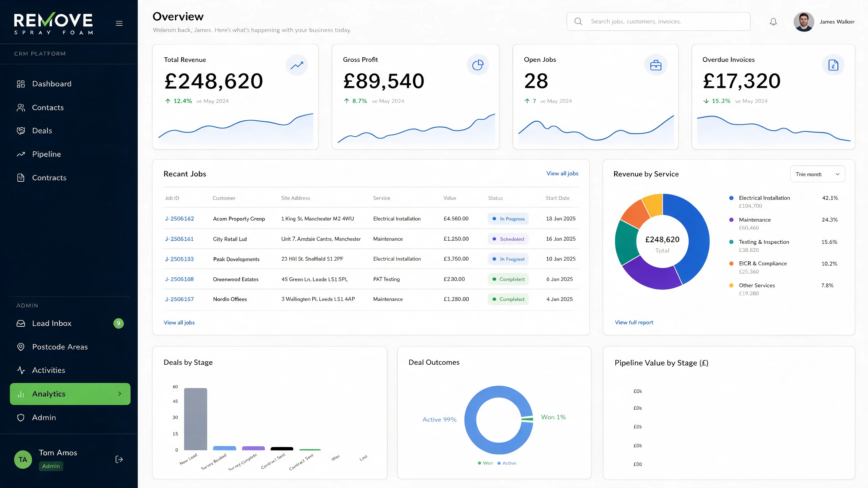Click the Electrical Installation blue legend dot

coord(731,198)
